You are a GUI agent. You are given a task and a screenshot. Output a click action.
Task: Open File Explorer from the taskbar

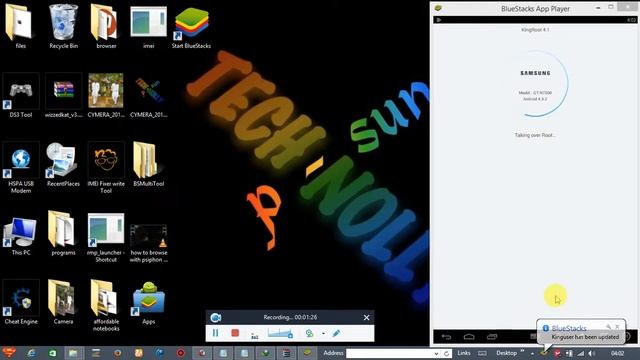pyautogui.click(x=73, y=353)
